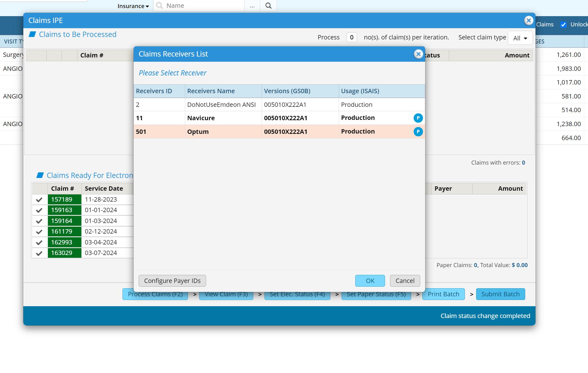Click the P icon in Optum row

(418, 132)
